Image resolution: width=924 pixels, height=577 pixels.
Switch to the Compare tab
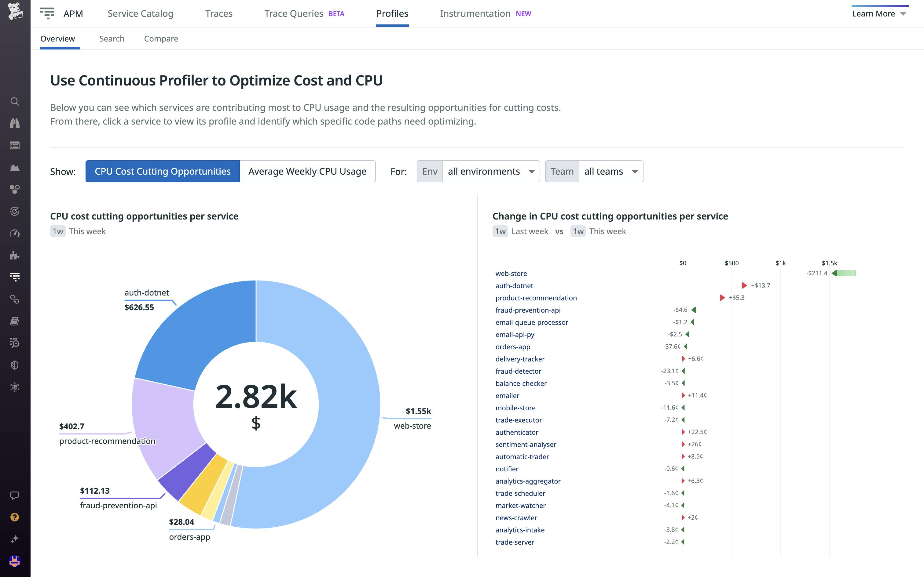tap(161, 38)
